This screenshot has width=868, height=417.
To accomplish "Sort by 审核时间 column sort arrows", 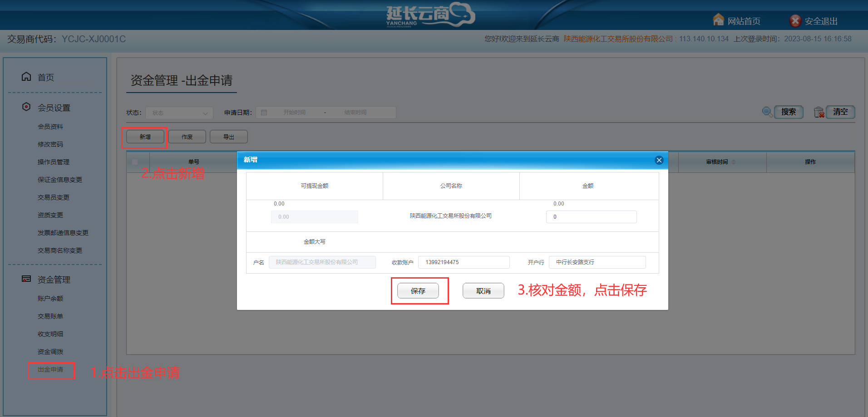I will pyautogui.click(x=733, y=162).
